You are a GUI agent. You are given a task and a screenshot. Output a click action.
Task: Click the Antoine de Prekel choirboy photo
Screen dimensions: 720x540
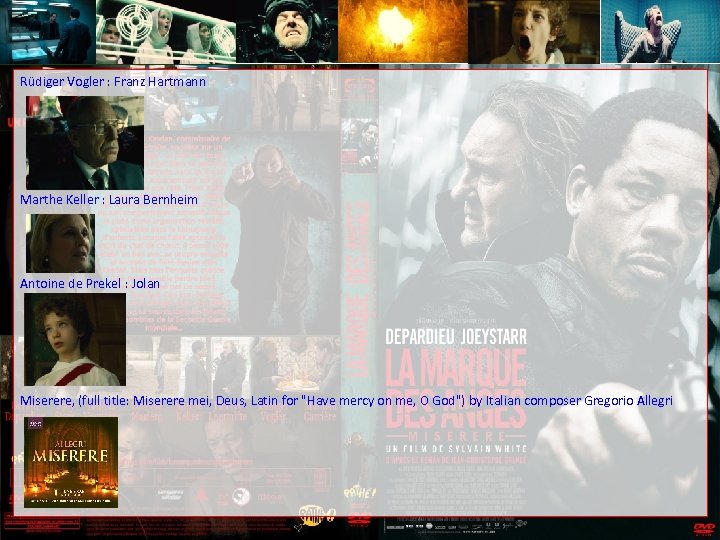tap(75, 339)
